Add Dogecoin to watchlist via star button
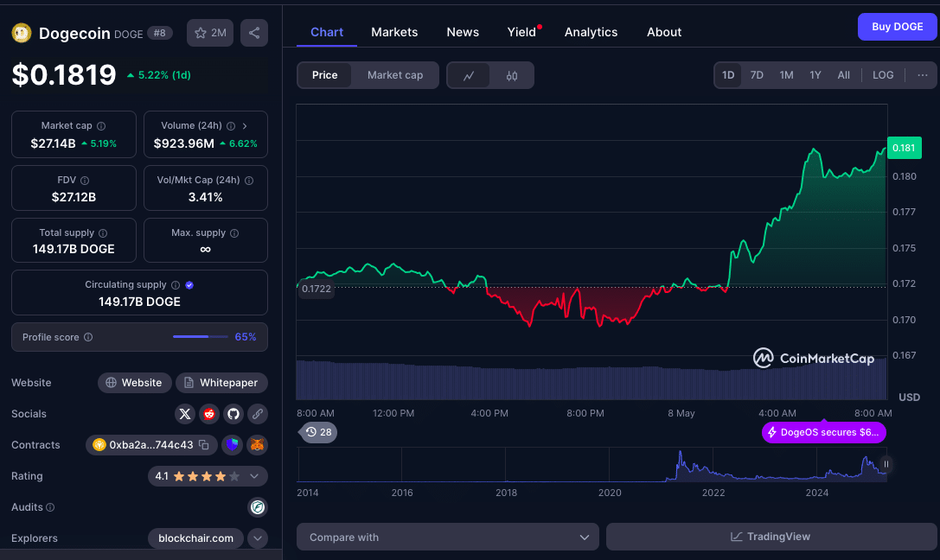 click(210, 33)
